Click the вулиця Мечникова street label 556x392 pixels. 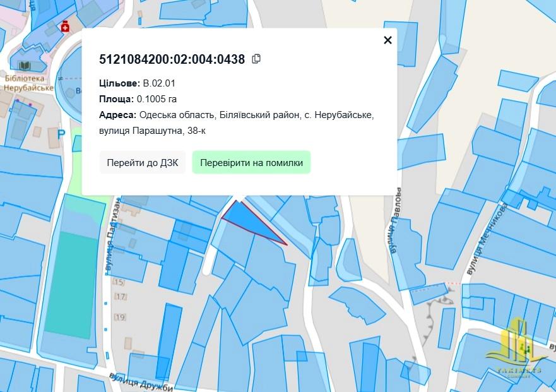pyautogui.click(x=487, y=239)
